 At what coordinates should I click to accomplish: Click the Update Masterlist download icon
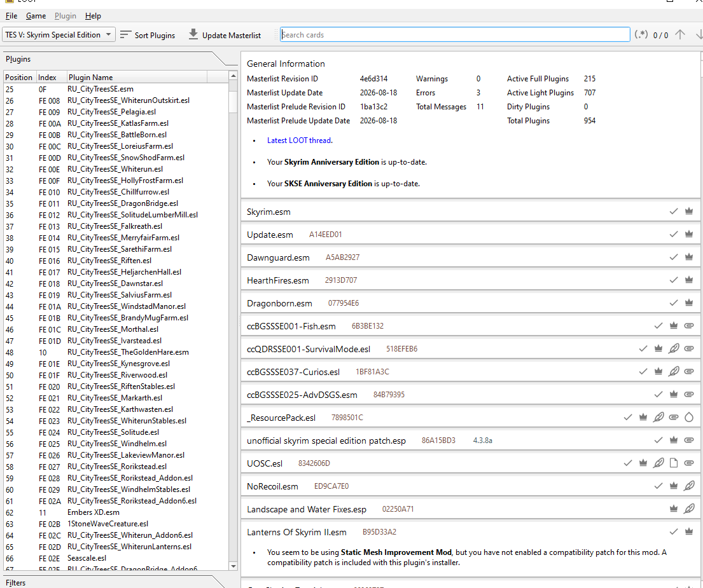(193, 34)
